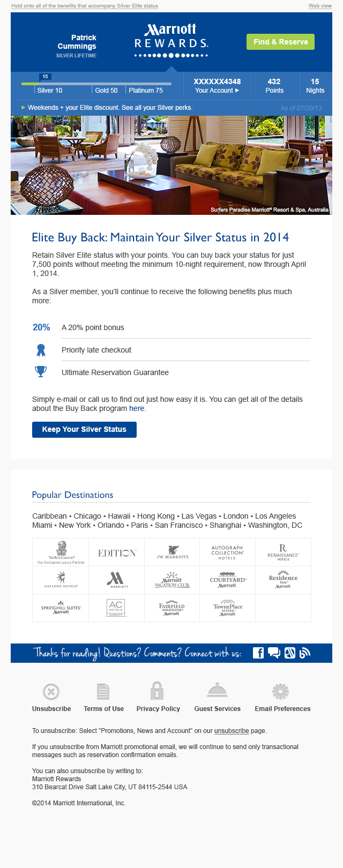The image size is (343, 868).
Task: Click the Terms of Use document icon
Action: tap(103, 692)
